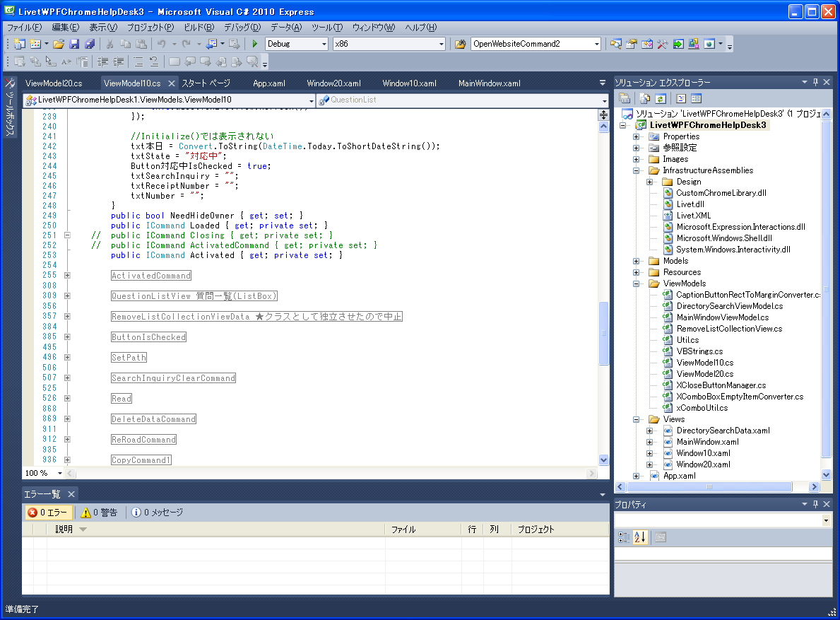Switch to the スタート ページ tab
This screenshot has width=840, height=620.
(x=206, y=83)
